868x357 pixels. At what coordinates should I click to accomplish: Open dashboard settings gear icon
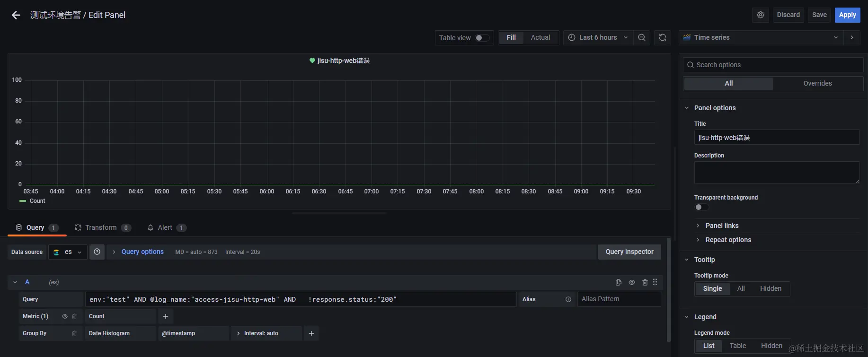pos(760,15)
